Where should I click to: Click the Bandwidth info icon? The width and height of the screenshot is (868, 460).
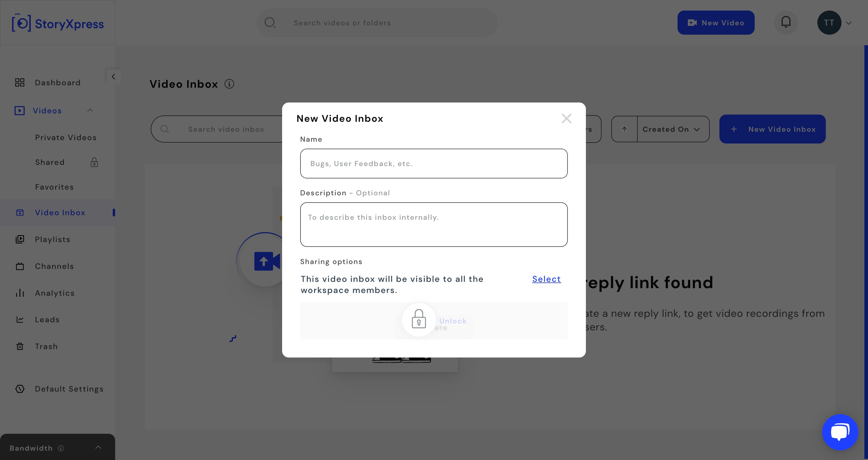pyautogui.click(x=61, y=448)
